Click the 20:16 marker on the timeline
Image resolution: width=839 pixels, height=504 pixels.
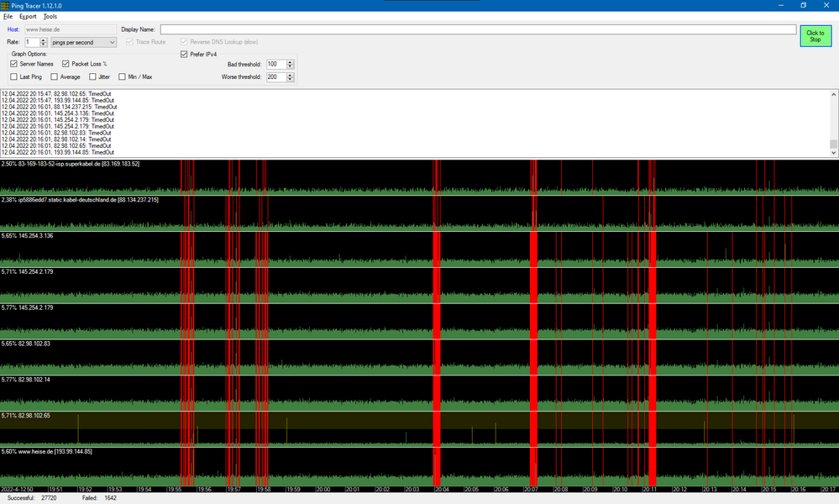coord(799,490)
